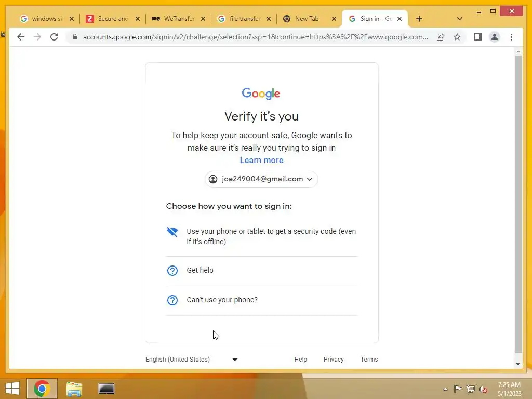Screen dimensions: 532x399
Task: Open the Privacy footer link
Action: click(x=334, y=360)
